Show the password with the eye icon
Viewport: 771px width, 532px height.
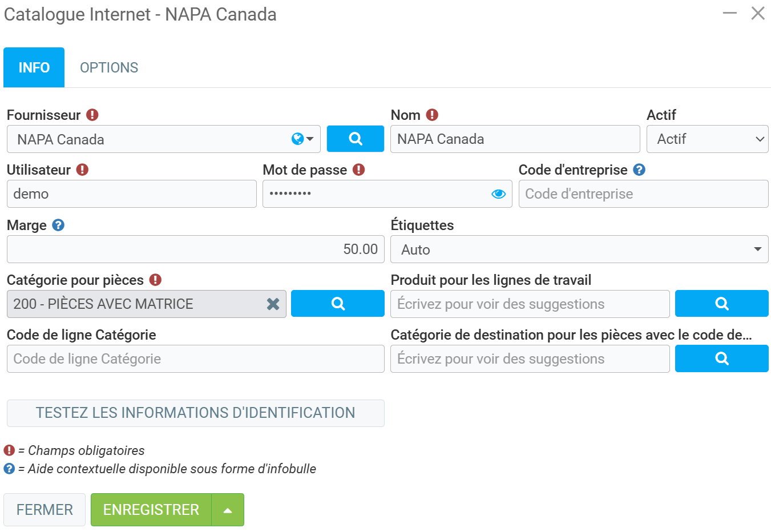pos(498,194)
